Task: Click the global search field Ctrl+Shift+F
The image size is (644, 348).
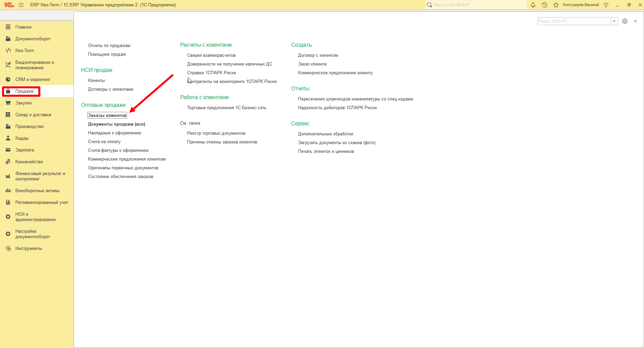Action: coord(476,5)
